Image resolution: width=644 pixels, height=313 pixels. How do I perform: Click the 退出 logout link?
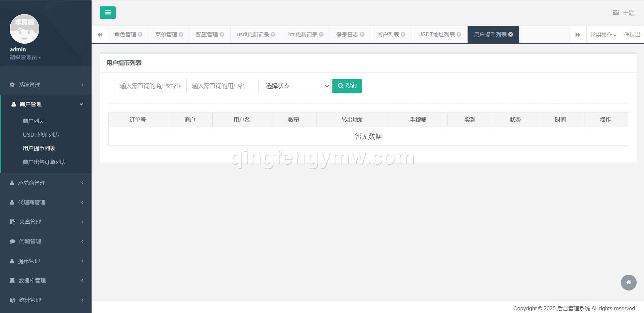point(632,34)
